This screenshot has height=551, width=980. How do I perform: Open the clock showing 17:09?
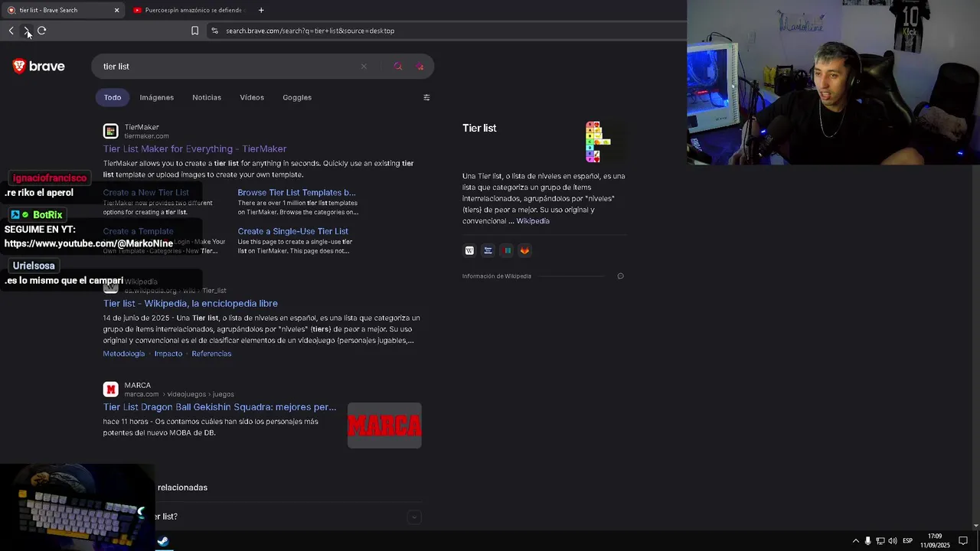[934, 541]
